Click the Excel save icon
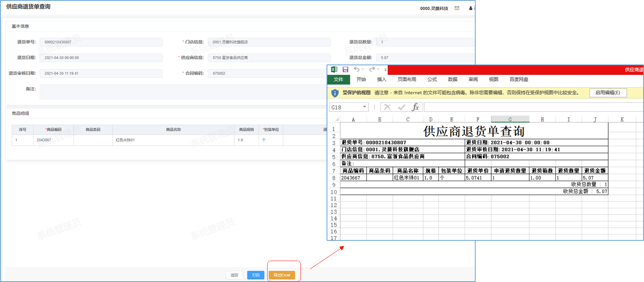The height and width of the screenshot is (282, 644). point(345,70)
